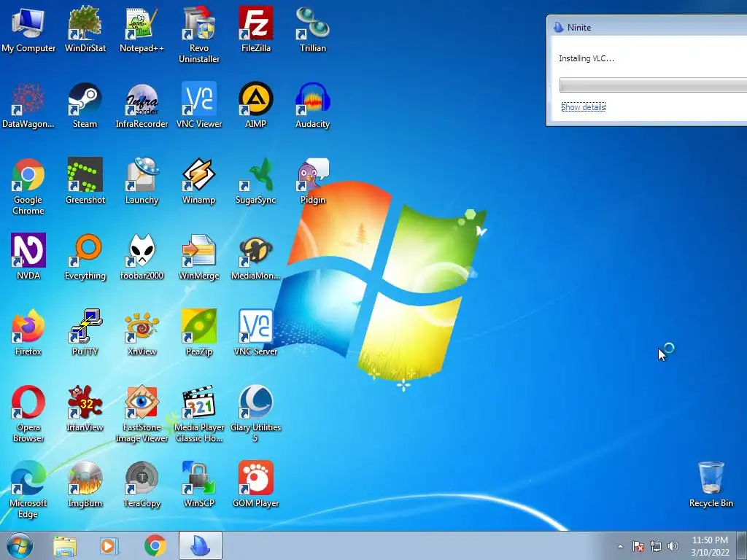Image resolution: width=747 pixels, height=560 pixels.
Task: Select the PuTTY shortcut
Action: coord(85,332)
